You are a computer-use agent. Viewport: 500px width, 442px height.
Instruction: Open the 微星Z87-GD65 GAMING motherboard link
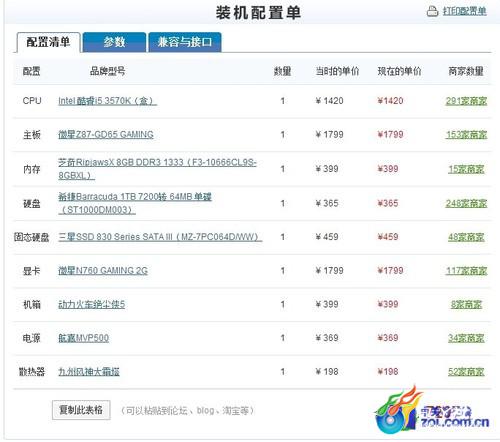106,135
